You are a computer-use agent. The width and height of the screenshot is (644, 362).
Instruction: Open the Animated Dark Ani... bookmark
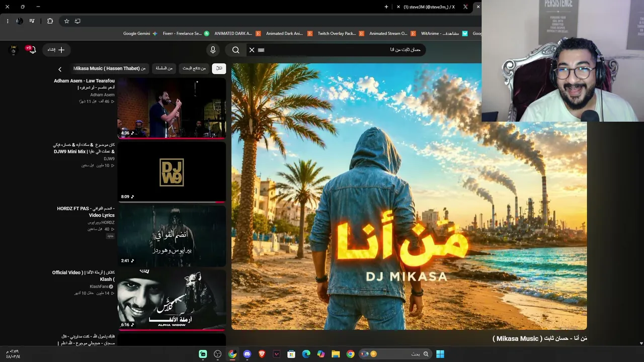tap(289, 34)
